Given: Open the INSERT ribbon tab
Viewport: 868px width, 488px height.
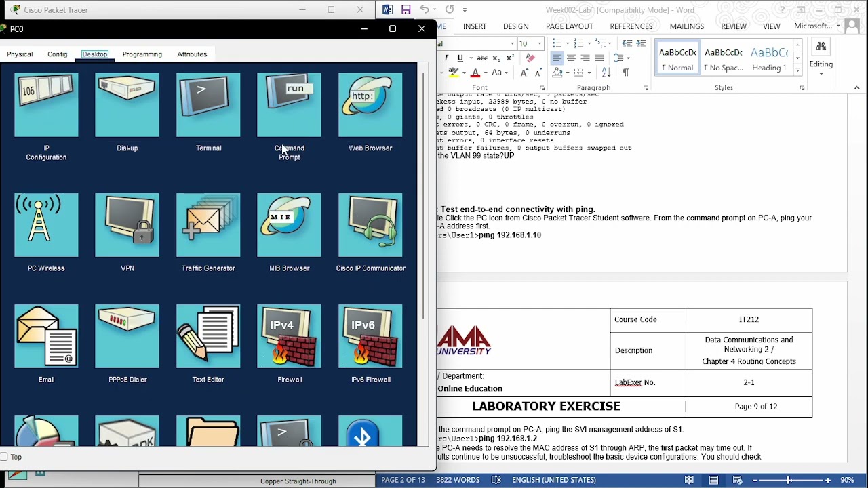Looking at the screenshot, I should (x=475, y=26).
